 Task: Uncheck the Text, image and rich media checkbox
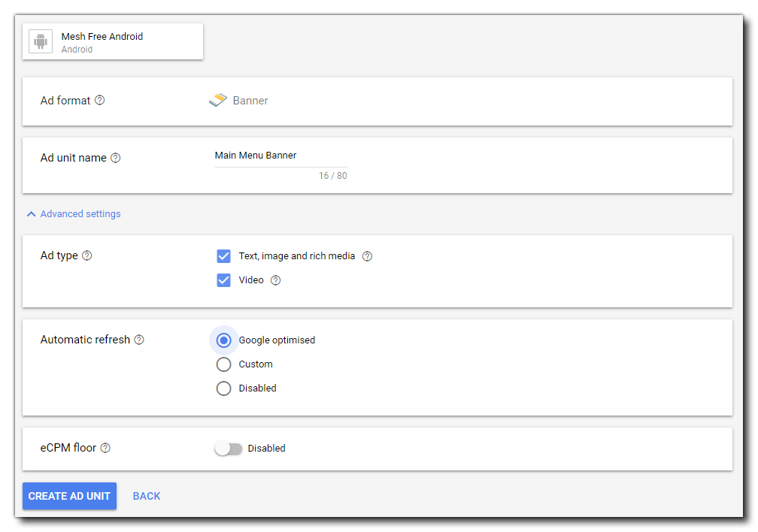click(223, 256)
